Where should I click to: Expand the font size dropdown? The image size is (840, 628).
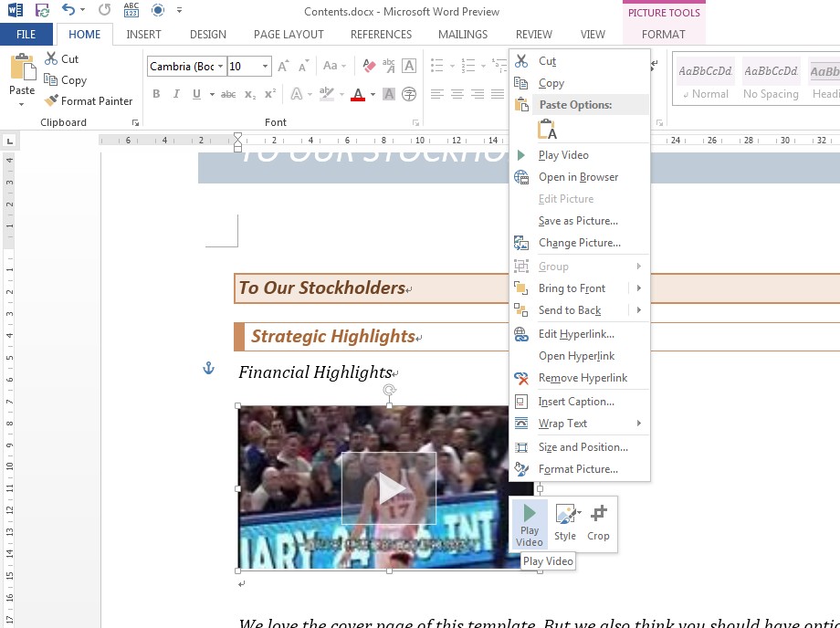[x=266, y=66]
